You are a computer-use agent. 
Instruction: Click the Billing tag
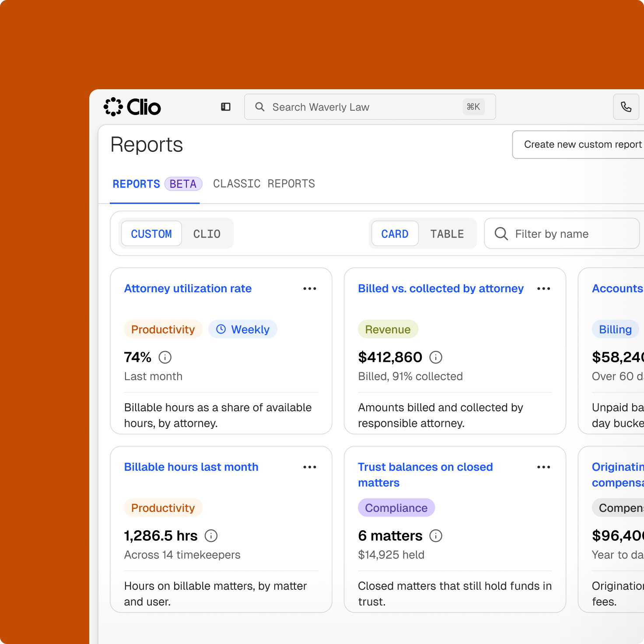coord(616,329)
